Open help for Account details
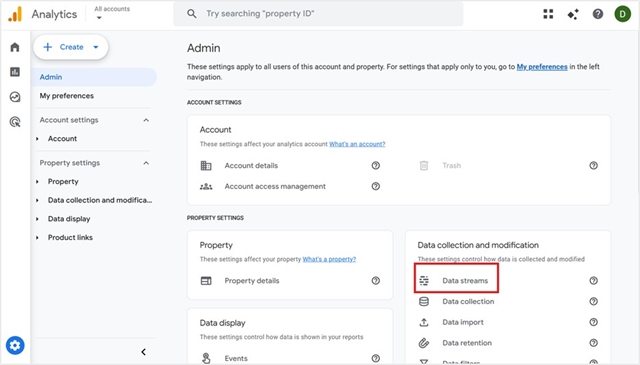Viewport: 640px width, 365px height. [x=376, y=165]
